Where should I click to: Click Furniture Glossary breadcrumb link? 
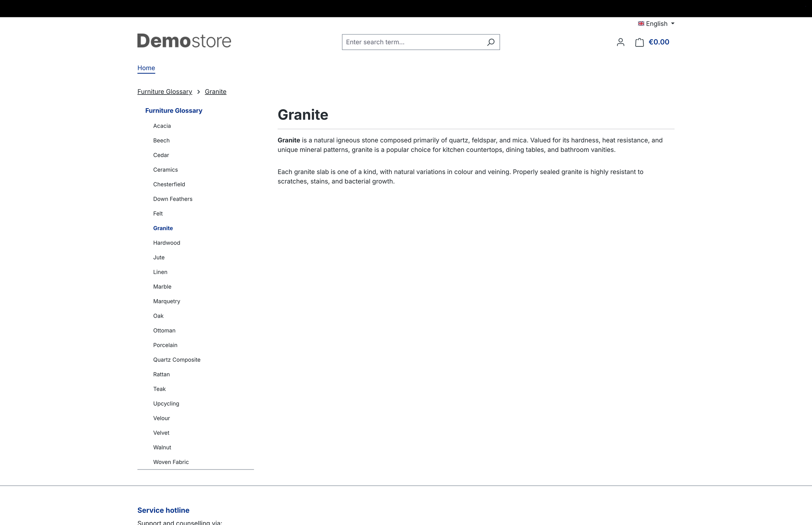pyautogui.click(x=165, y=92)
